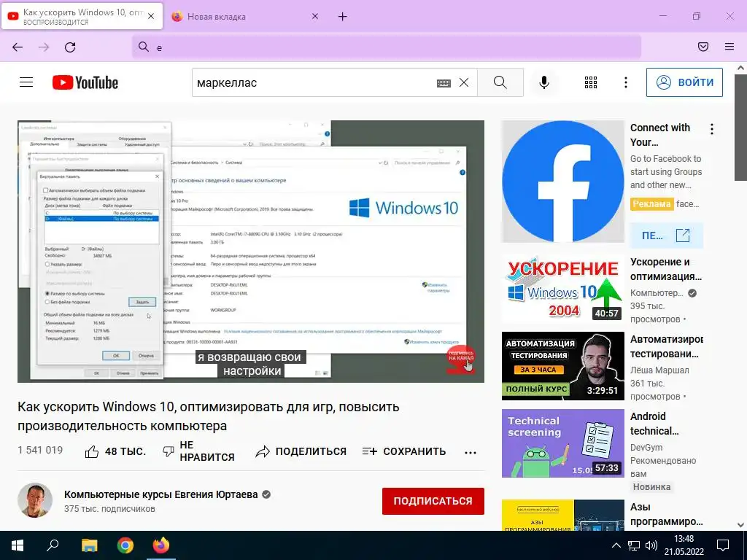Open File Explorer from the taskbar
Screen dimensions: 747x560
[x=89, y=545]
